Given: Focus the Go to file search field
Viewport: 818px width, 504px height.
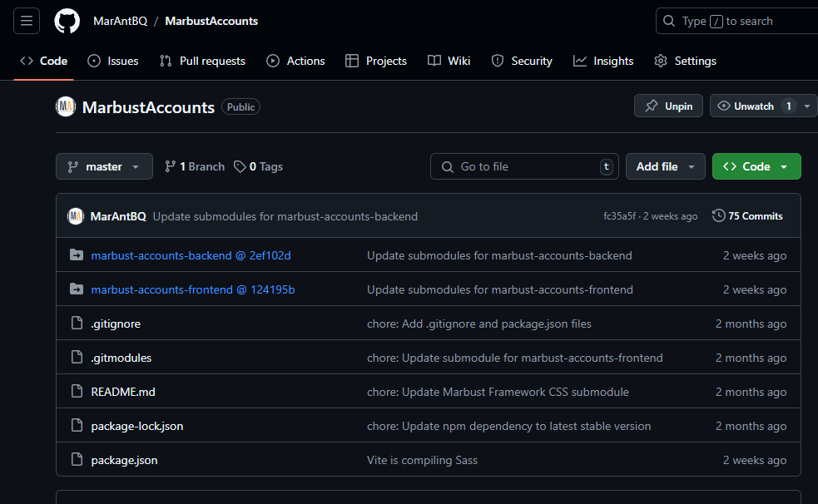Looking at the screenshot, I should point(524,167).
